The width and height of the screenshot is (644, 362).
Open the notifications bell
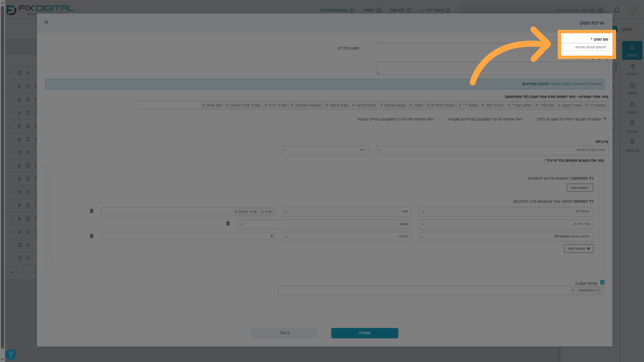click(616, 10)
